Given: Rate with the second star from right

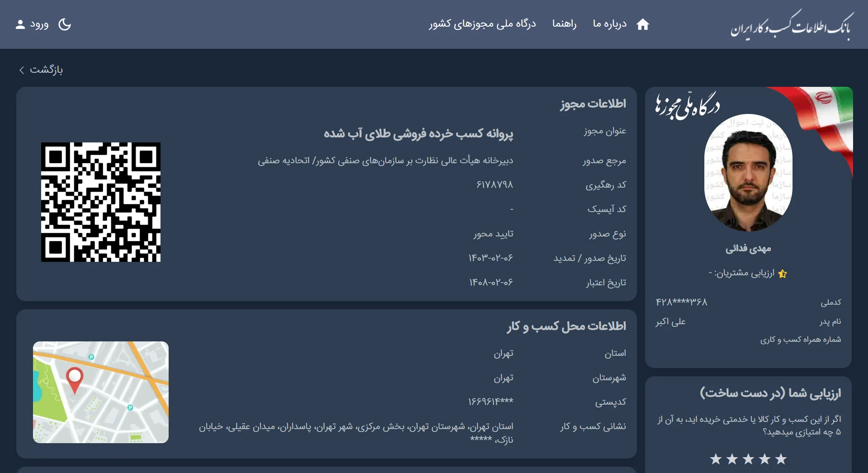Looking at the screenshot, I should coord(764,459).
